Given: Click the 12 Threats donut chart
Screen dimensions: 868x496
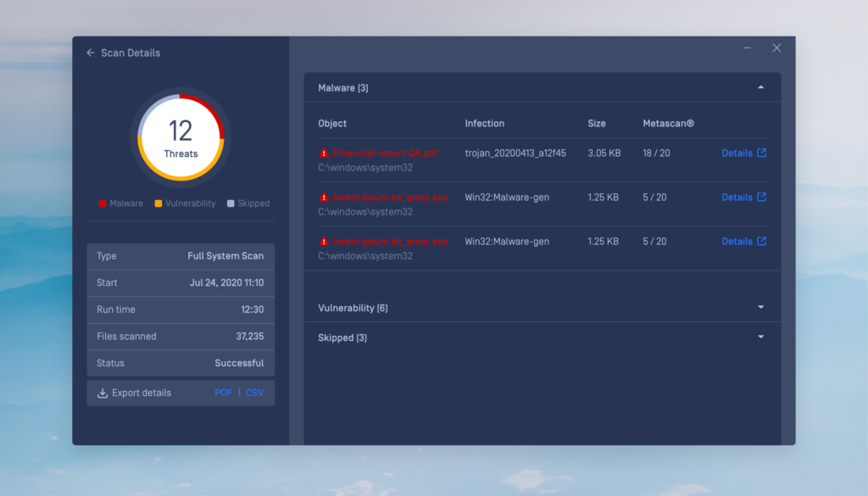Looking at the screenshot, I should click(x=181, y=136).
